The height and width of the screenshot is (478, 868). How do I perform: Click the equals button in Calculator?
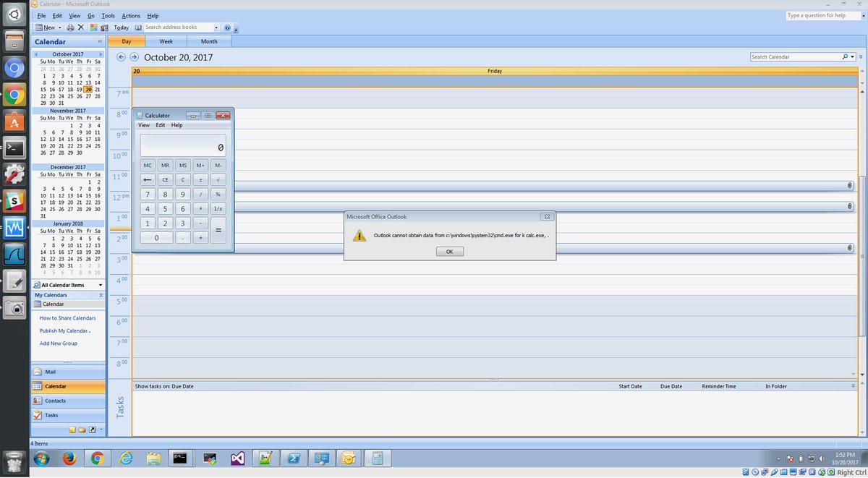[x=218, y=230]
